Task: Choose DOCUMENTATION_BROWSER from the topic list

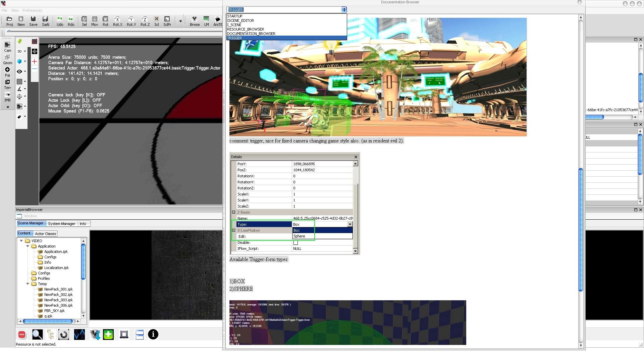Action: coord(286,34)
